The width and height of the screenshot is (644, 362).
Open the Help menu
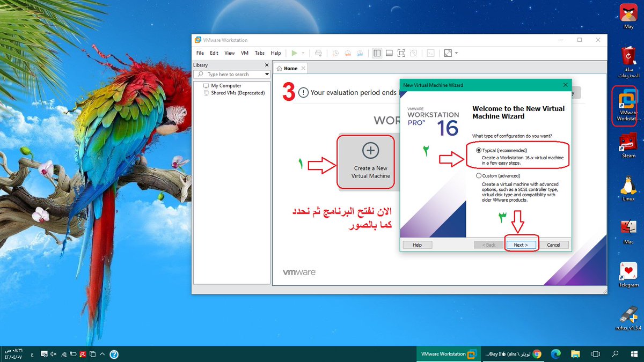(276, 53)
